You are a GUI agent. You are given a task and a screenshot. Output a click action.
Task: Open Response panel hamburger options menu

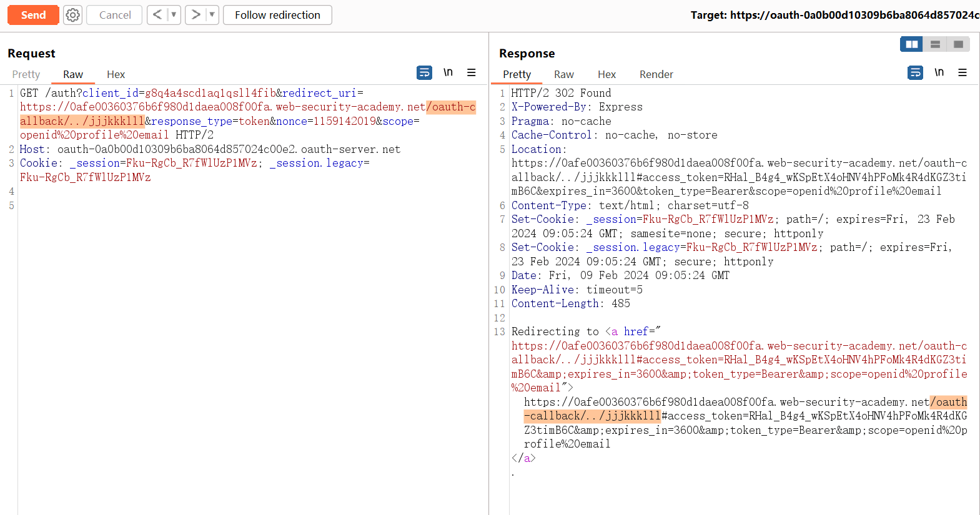pyautogui.click(x=963, y=73)
